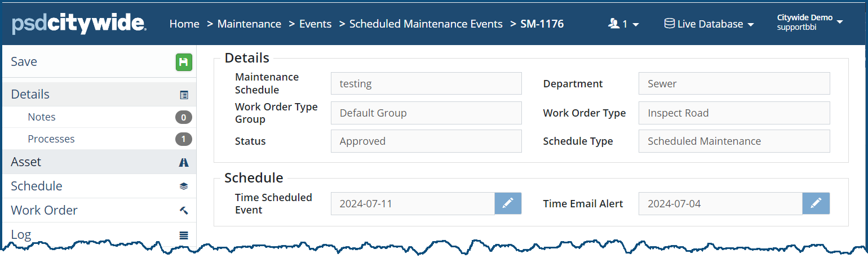Click the Maintenance breadcrumb link
The width and height of the screenshot is (868, 258).
(x=249, y=24)
